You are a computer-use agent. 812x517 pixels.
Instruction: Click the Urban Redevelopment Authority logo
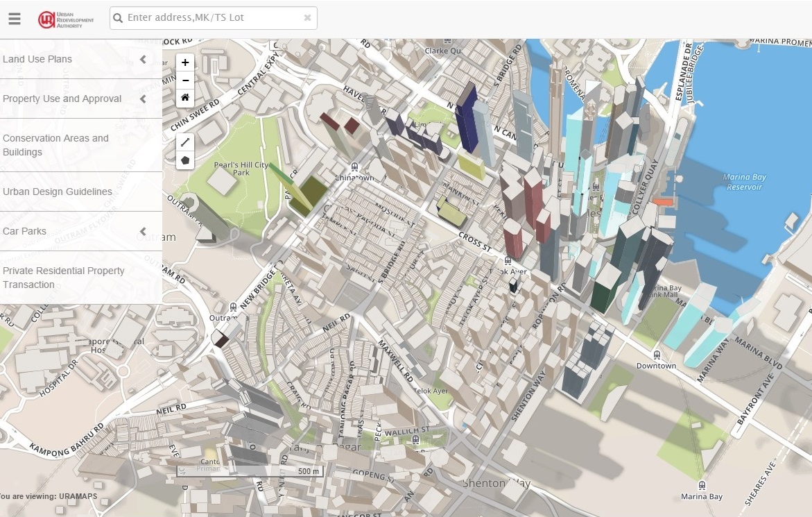point(66,19)
